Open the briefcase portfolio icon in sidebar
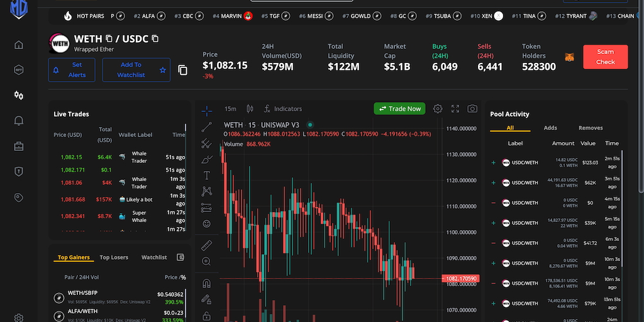This screenshot has height=322, width=644. pyautogui.click(x=18, y=146)
